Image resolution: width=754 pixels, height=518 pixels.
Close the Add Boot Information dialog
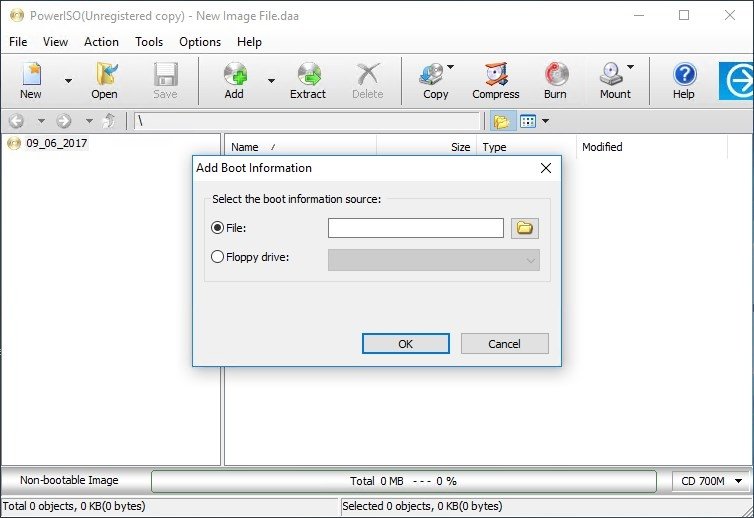click(546, 168)
